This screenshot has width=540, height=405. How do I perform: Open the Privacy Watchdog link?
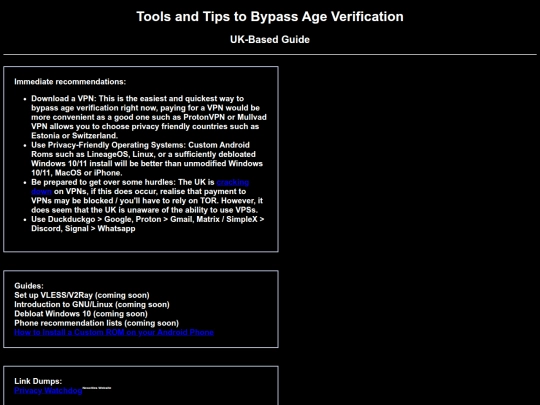[48, 391]
